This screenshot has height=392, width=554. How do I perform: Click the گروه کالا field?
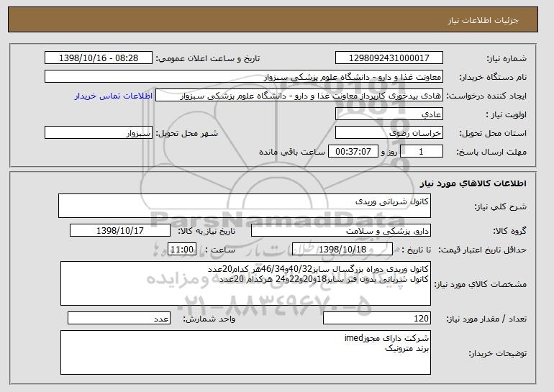(x=341, y=231)
